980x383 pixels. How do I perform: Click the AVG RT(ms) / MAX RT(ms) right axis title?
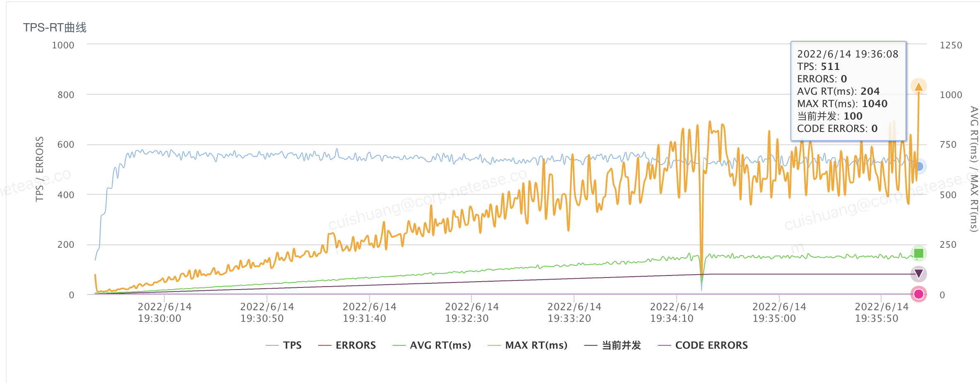click(x=974, y=169)
